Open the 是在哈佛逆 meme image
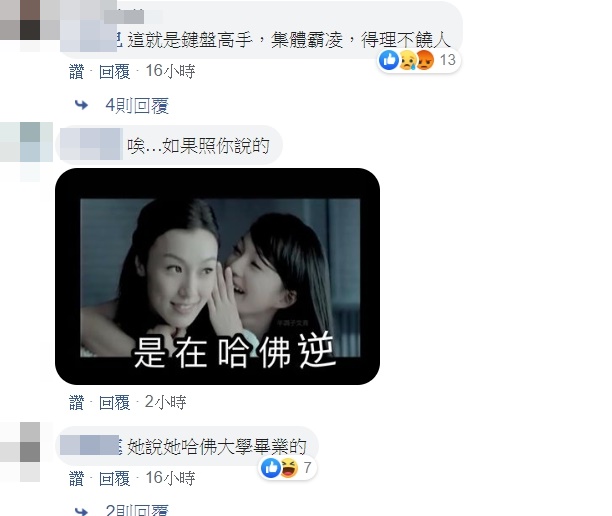612x516 pixels. click(x=217, y=276)
